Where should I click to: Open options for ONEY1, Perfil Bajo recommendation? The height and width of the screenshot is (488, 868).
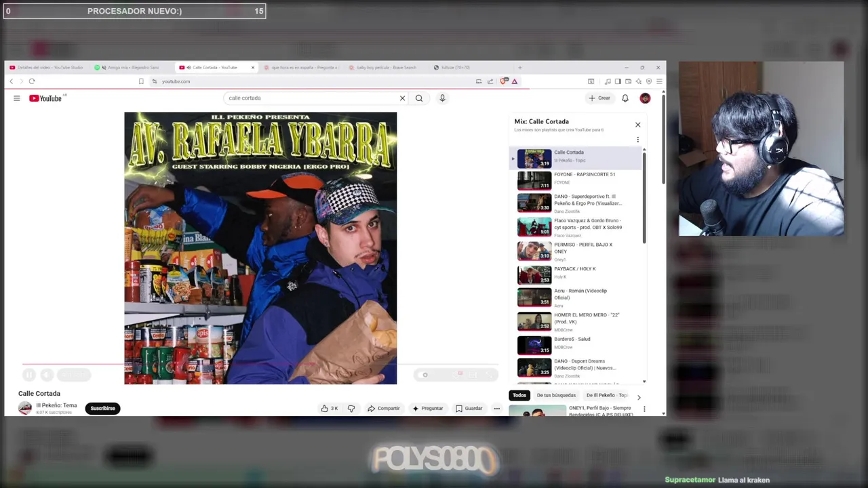[x=644, y=409]
